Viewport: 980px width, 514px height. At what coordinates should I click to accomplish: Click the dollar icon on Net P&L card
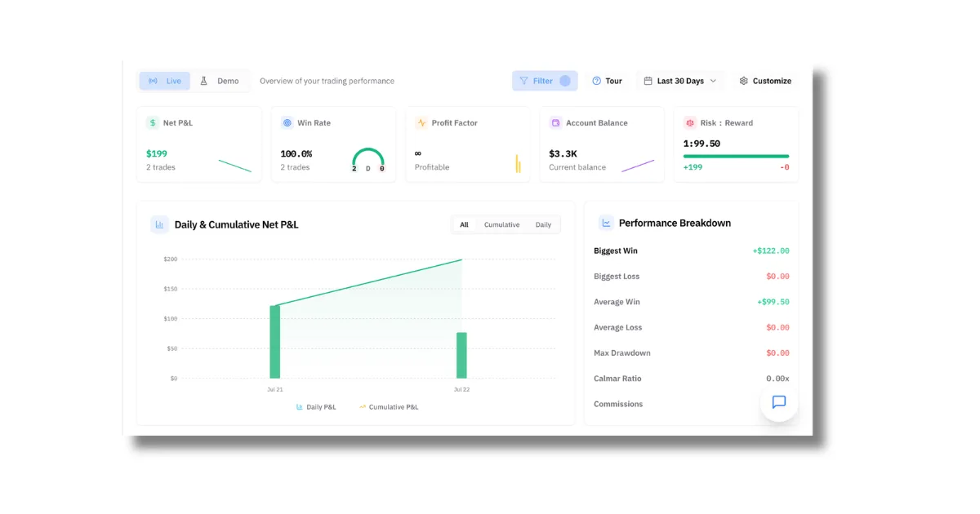point(153,123)
